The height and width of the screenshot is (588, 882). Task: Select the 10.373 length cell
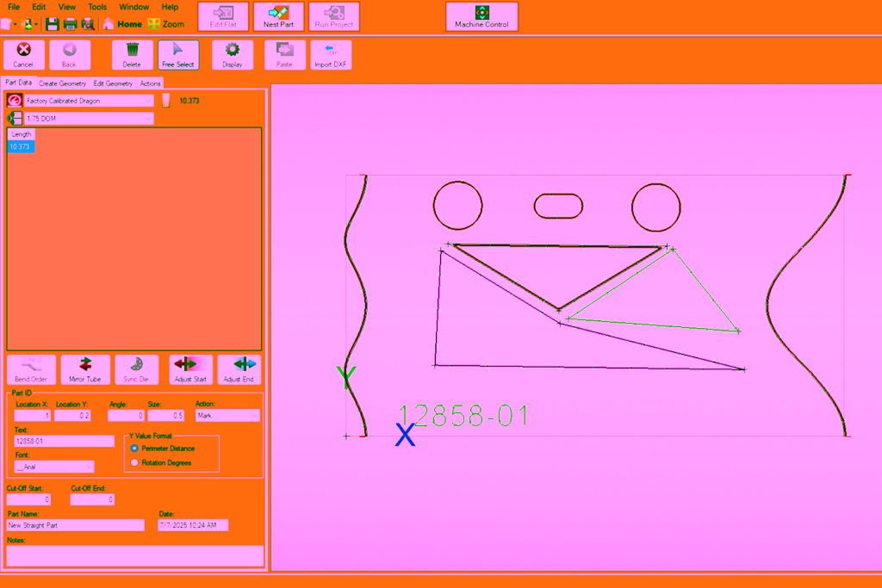coord(21,146)
